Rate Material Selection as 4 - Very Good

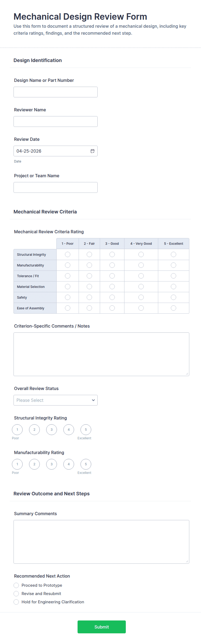(141, 287)
